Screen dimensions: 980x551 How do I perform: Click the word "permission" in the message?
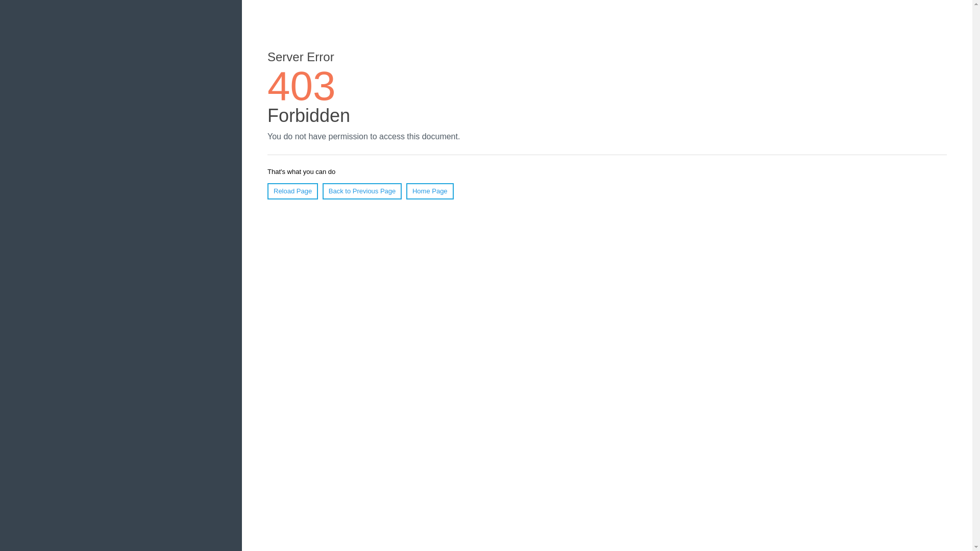point(348,137)
